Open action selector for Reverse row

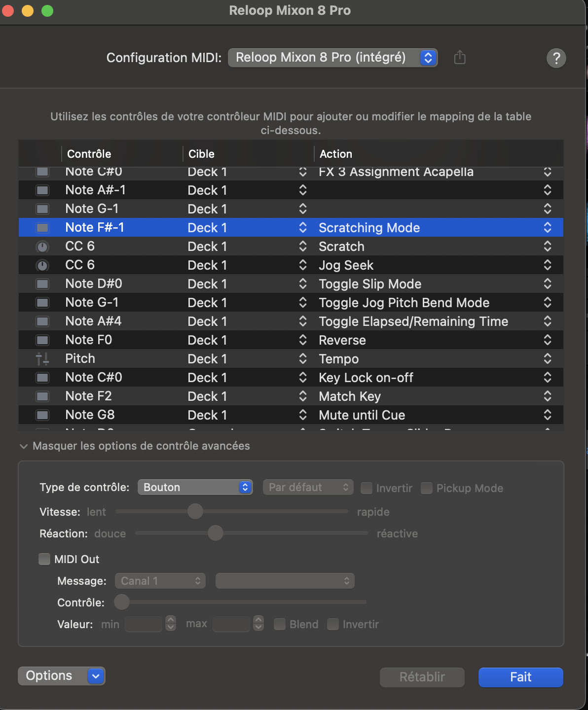click(x=548, y=340)
